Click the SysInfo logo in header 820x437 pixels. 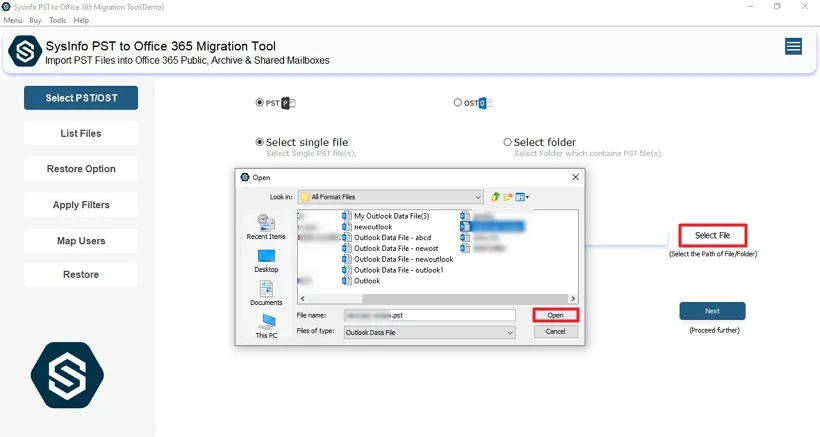tap(25, 51)
